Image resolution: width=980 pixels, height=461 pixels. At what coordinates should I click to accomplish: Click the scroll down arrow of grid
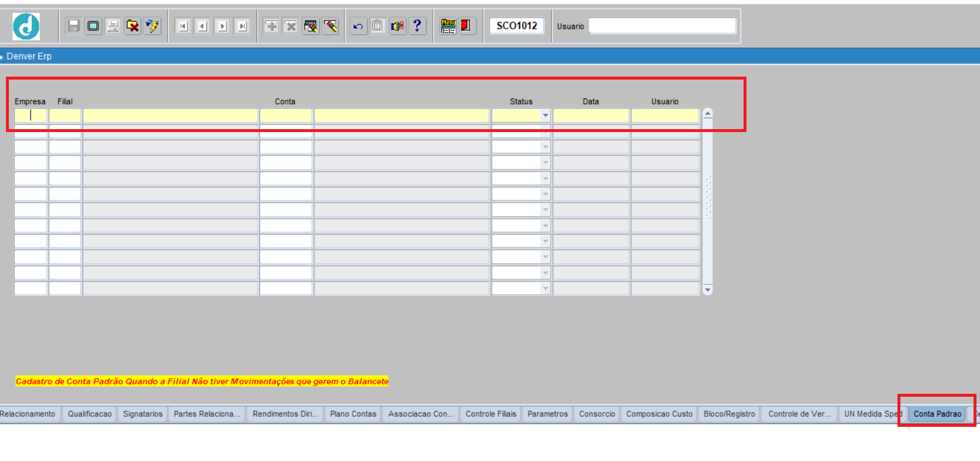(708, 289)
